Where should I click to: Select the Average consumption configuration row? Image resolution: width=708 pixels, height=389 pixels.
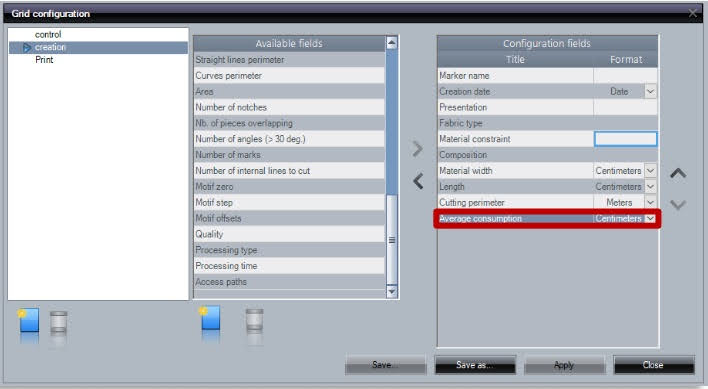(x=547, y=218)
